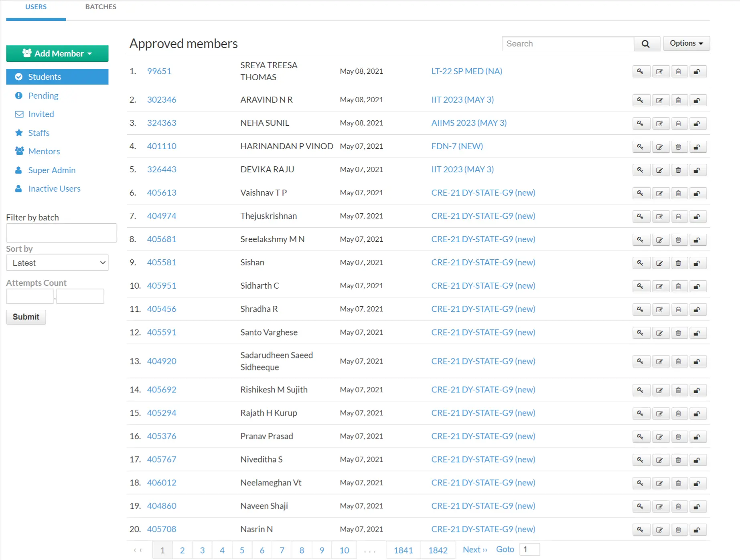Click the unlock icon for Harinandan P Vinod
The image size is (740, 560).
click(x=697, y=147)
